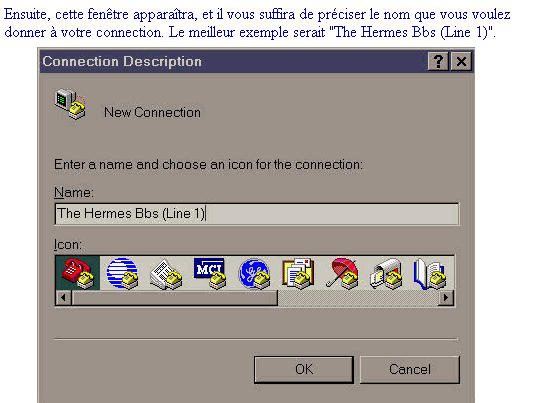Dismiss dialog with the Cancel button
This screenshot has width=557, height=403.
point(410,370)
